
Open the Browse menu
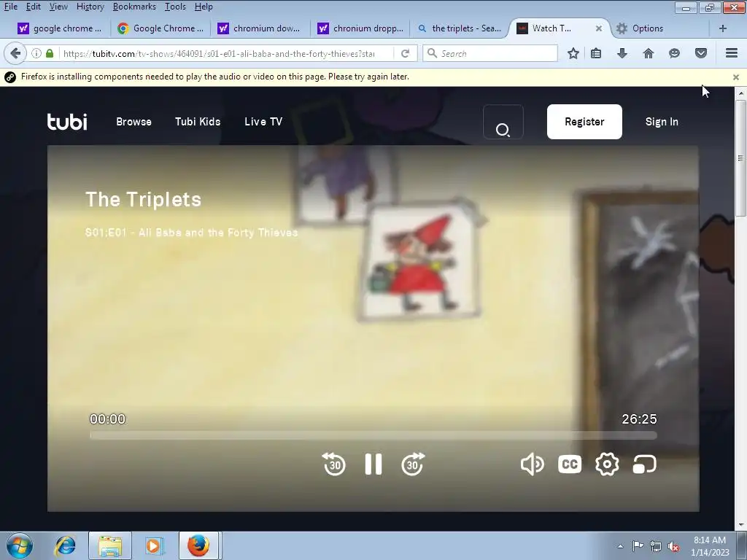tap(134, 122)
